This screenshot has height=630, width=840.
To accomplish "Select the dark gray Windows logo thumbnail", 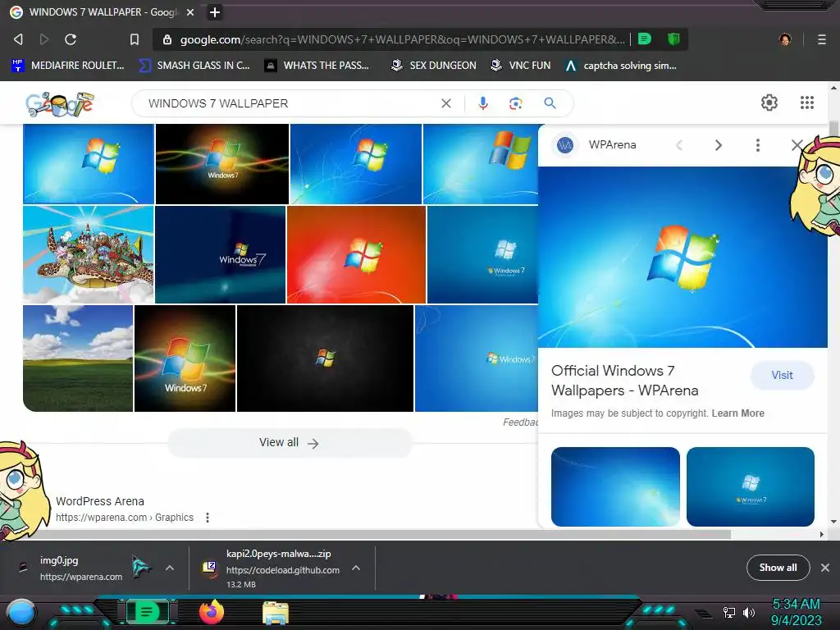I will [325, 358].
